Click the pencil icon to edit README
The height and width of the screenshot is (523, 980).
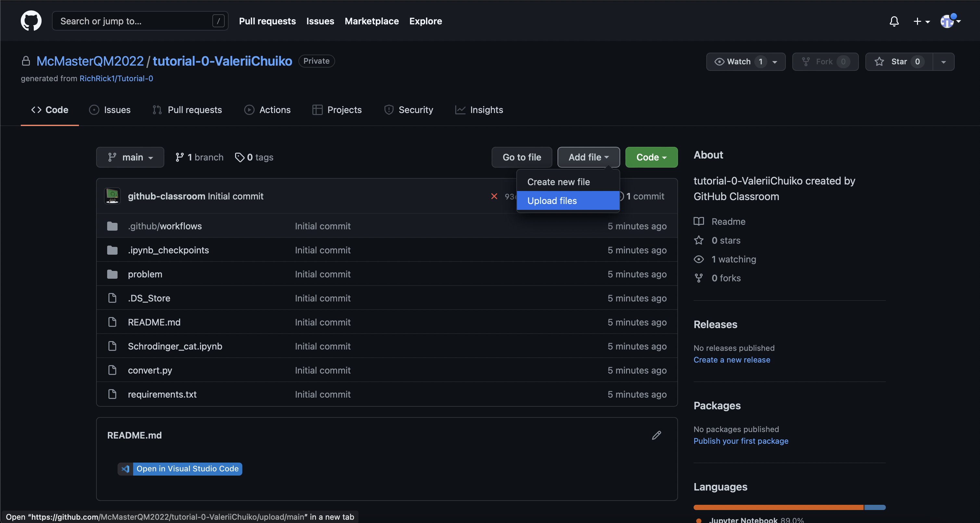[x=657, y=435]
